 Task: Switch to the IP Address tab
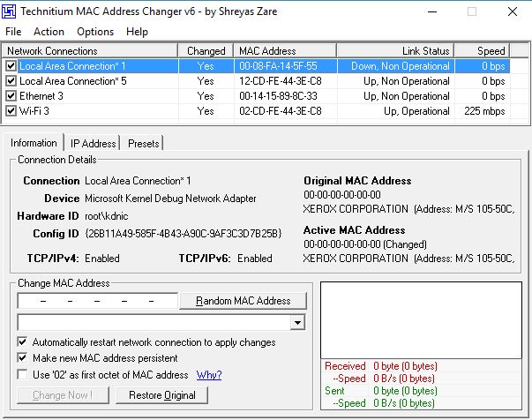click(93, 143)
